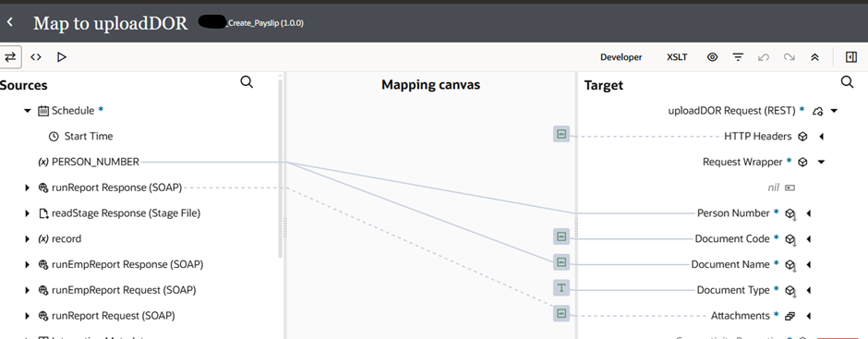This screenshot has height=339, width=868.
Task: Expand runEmpReport Request (SOAP) node
Action: point(27,290)
